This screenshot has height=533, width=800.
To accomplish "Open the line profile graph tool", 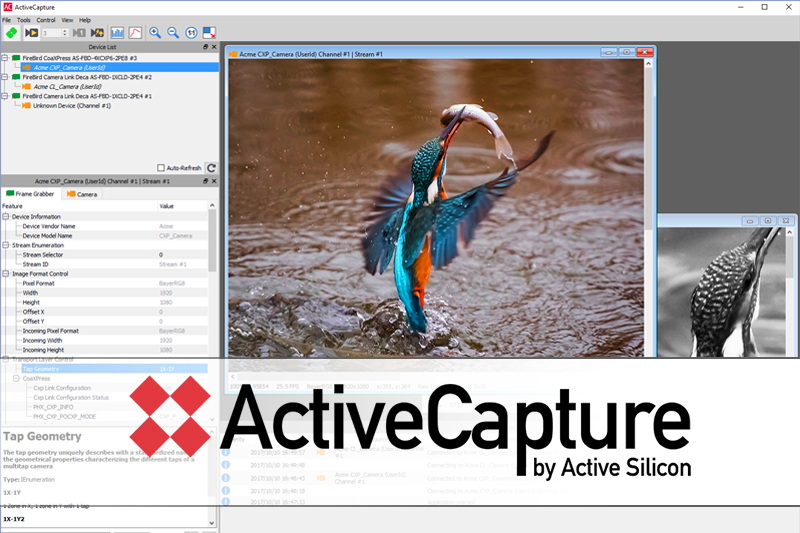I will click(135, 33).
